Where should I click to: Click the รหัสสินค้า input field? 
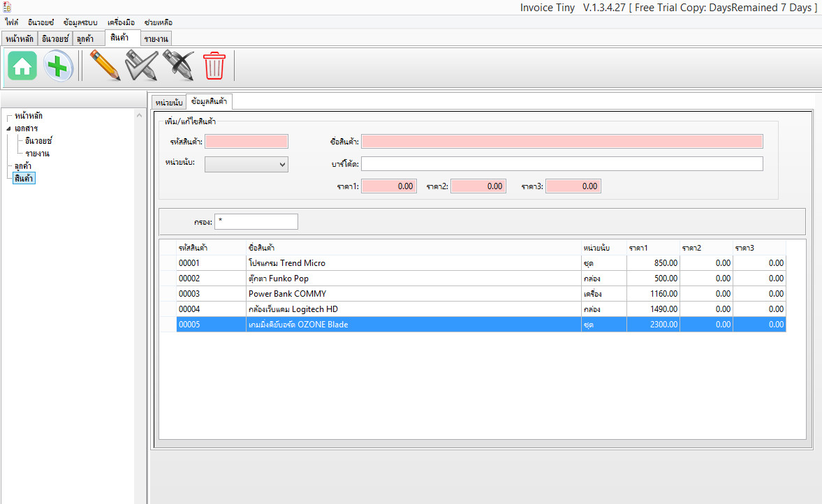coord(247,142)
